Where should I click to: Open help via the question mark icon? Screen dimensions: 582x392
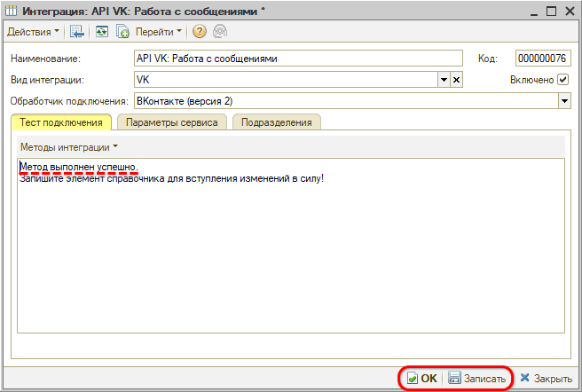pos(199,32)
